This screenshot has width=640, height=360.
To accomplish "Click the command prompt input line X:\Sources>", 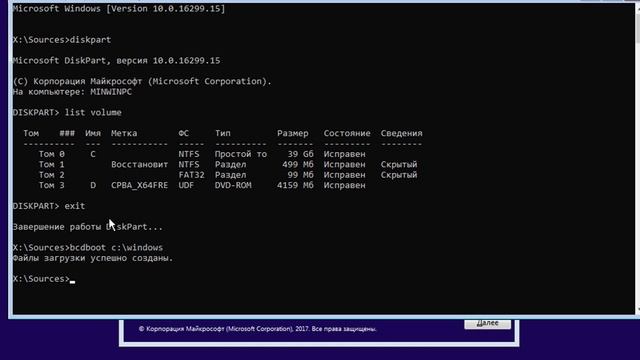I will pos(44,279).
